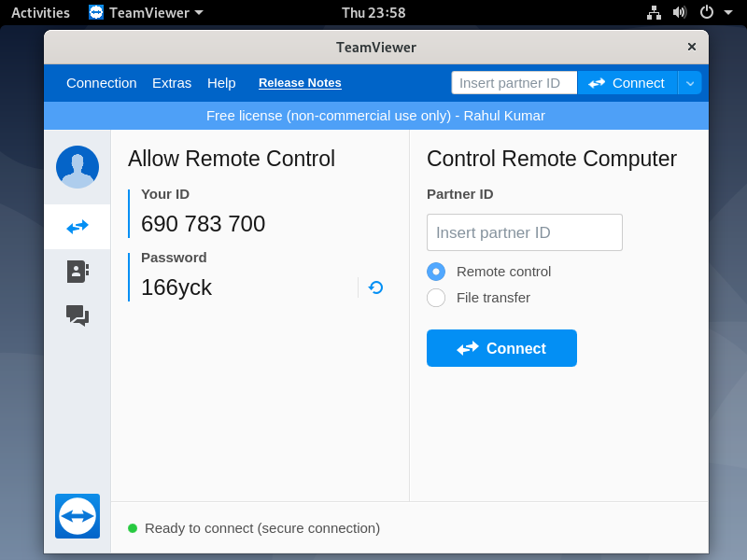Image resolution: width=747 pixels, height=560 pixels.
Task: Open the Extras menu
Action: coord(172,83)
